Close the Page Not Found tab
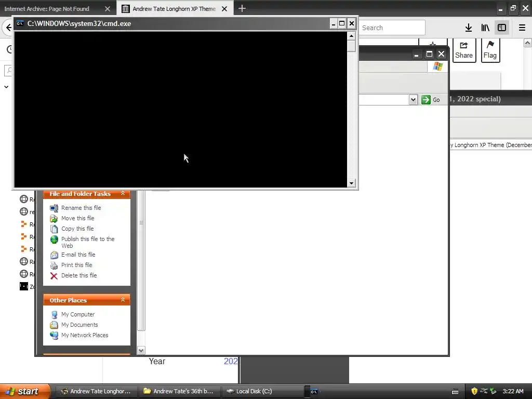Viewport: 532px width, 399px height. pos(108,9)
